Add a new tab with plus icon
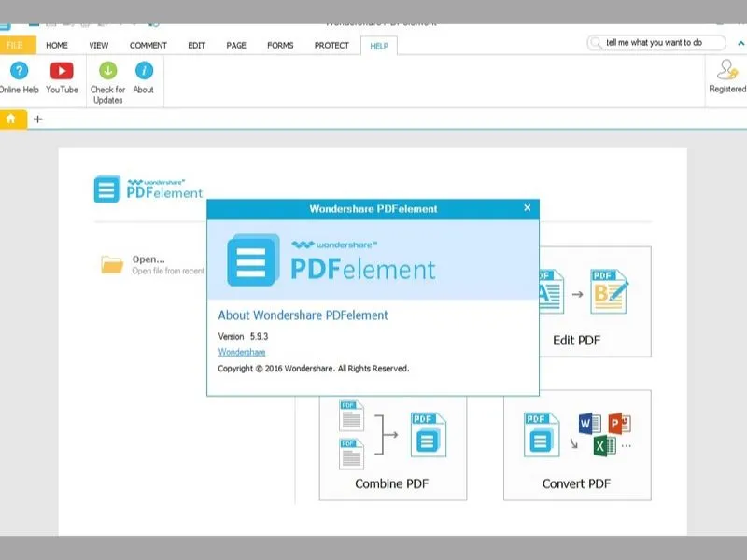747x560 pixels. [x=38, y=119]
